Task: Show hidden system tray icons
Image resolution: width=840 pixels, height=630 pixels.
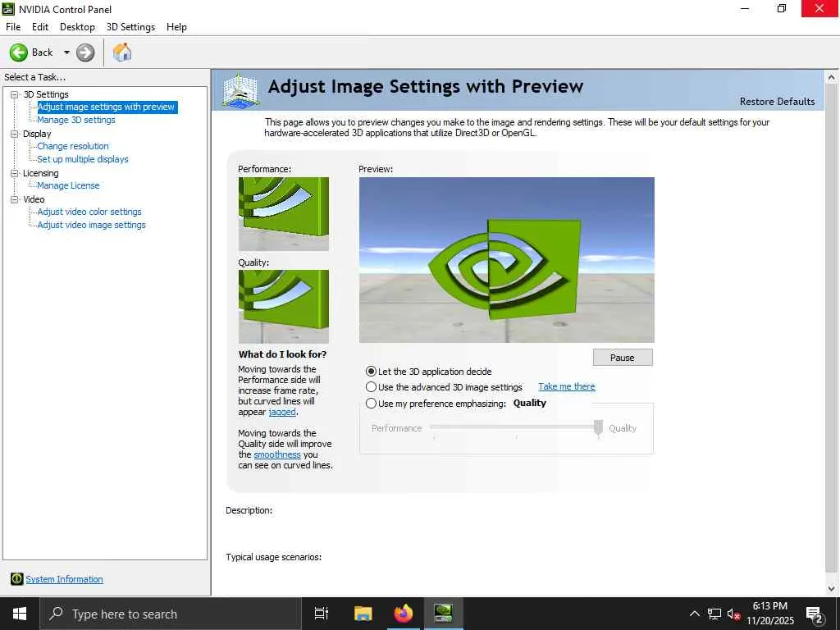Action: tap(694, 614)
